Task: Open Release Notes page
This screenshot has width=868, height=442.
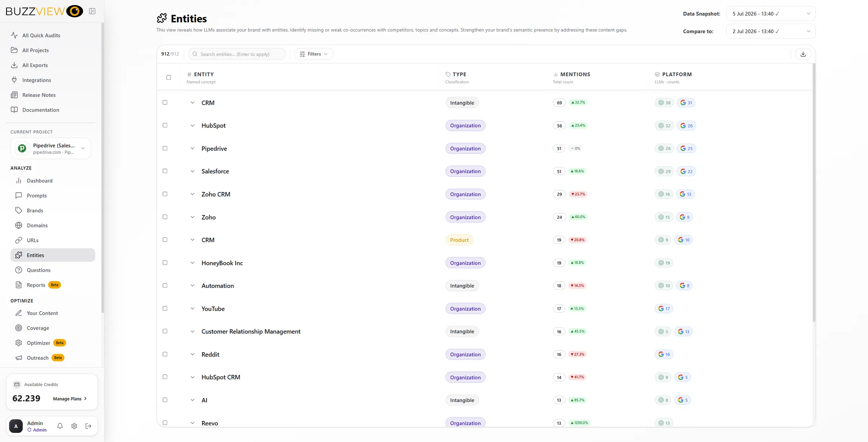Action: click(x=51, y=95)
